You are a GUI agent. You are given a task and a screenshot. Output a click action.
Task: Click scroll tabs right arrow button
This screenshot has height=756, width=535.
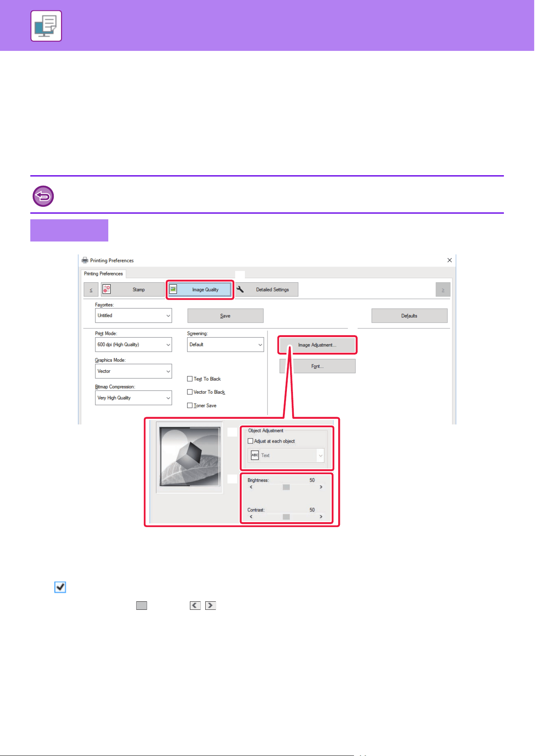coord(443,290)
